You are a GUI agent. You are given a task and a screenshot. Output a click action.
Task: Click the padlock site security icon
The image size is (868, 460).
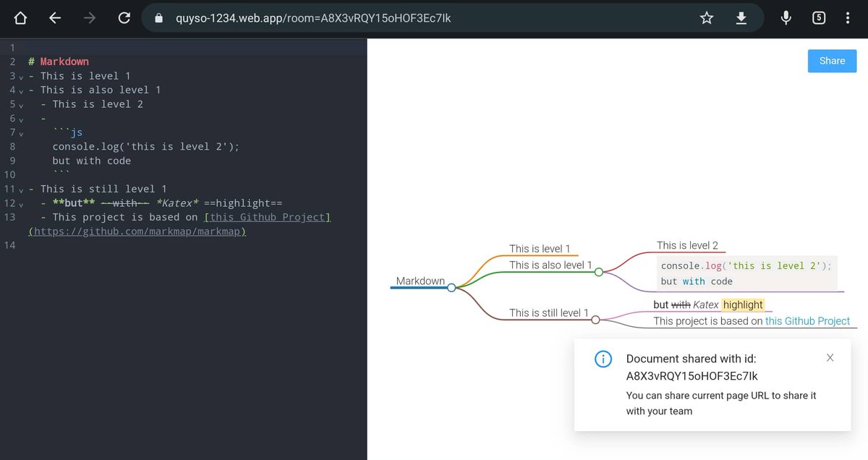[158, 19]
